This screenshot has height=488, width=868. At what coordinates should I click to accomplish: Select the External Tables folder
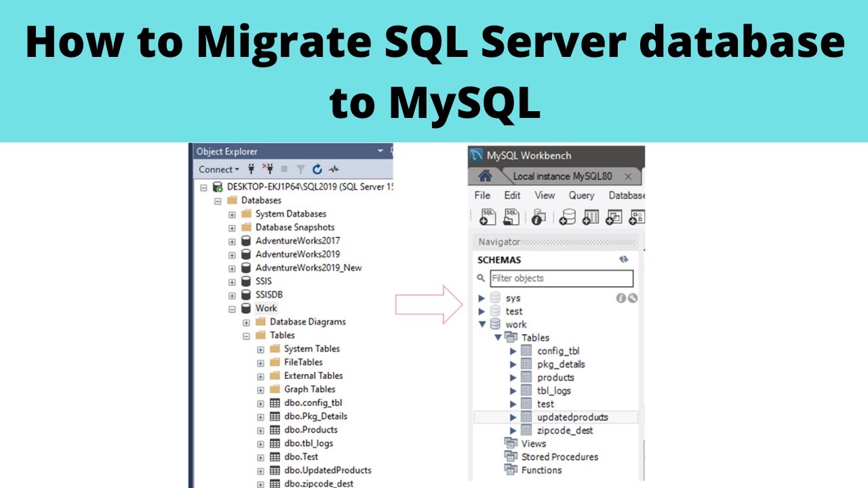click(313, 375)
